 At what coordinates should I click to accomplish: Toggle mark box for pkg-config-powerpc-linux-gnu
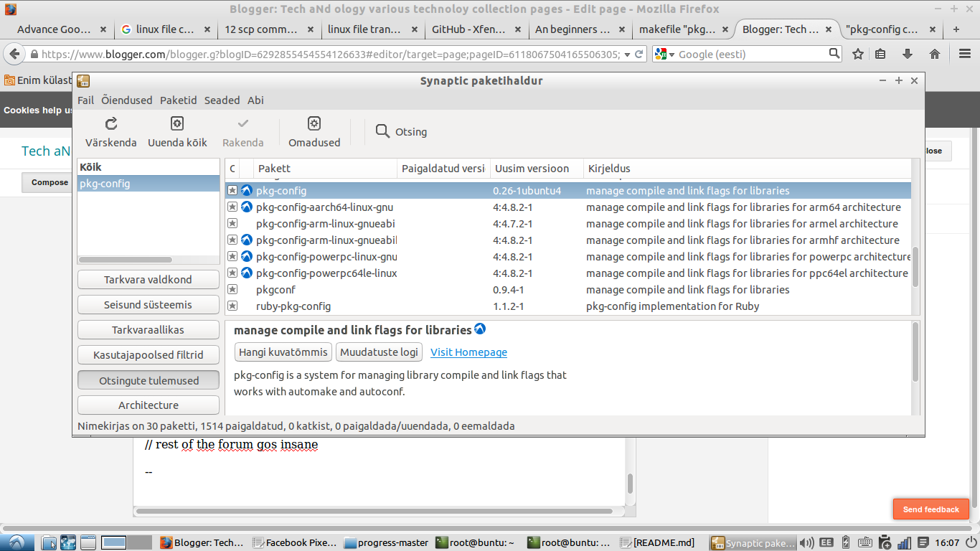pyautogui.click(x=232, y=256)
